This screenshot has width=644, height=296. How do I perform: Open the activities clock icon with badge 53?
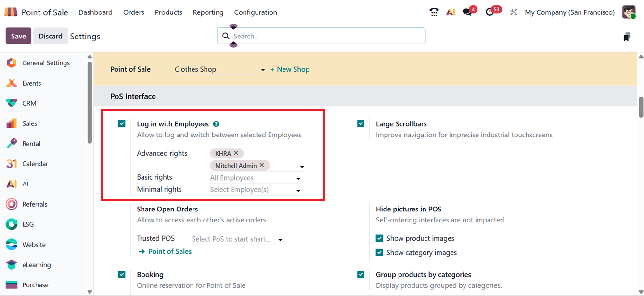coord(490,12)
